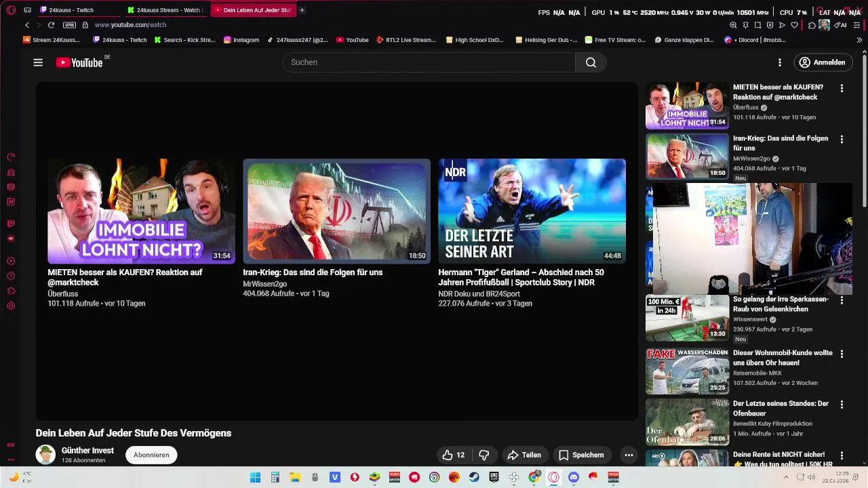This screenshot has height=488, width=868.
Task: Select Dein Leben Auf Jeder Stufe tab
Action: pyautogui.click(x=253, y=10)
